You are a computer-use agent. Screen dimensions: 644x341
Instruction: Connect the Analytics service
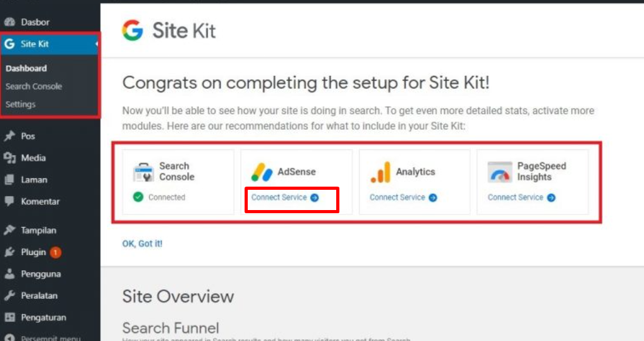coord(403,197)
